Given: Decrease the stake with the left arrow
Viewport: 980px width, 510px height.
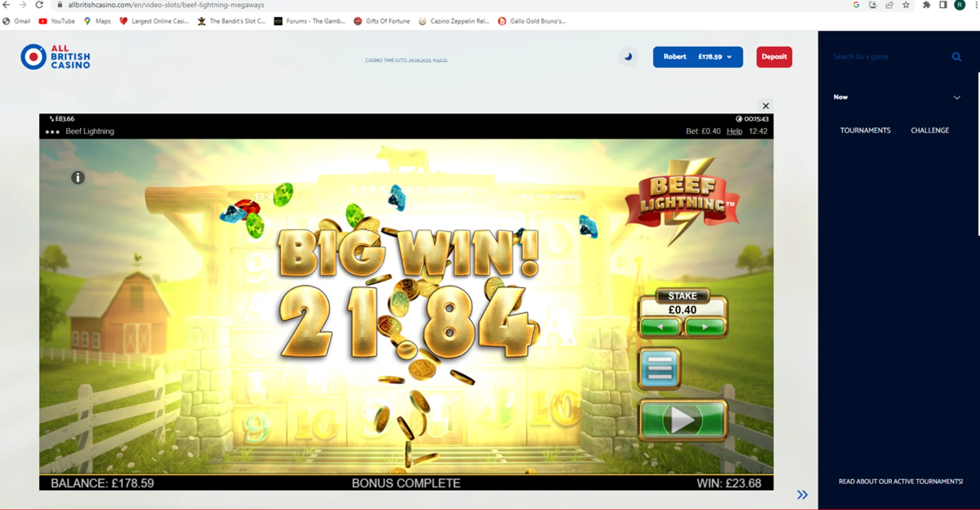Looking at the screenshot, I should click(x=660, y=327).
